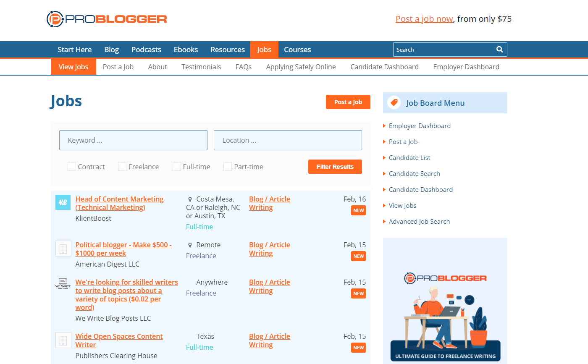Viewport: 588px width, 364px height.
Task: Select the View Jobs sub-tab
Action: pos(73,67)
